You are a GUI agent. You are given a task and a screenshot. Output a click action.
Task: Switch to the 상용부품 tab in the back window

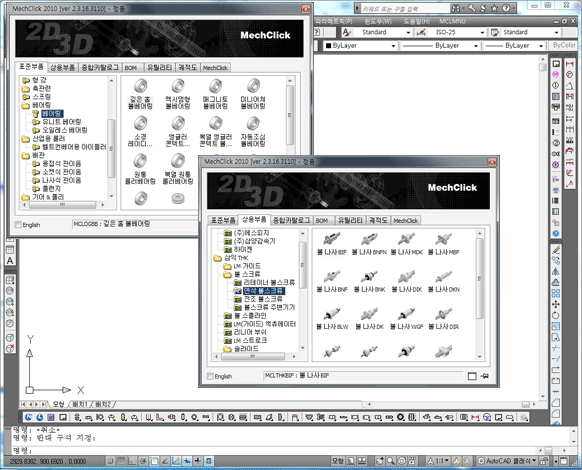[x=62, y=67]
